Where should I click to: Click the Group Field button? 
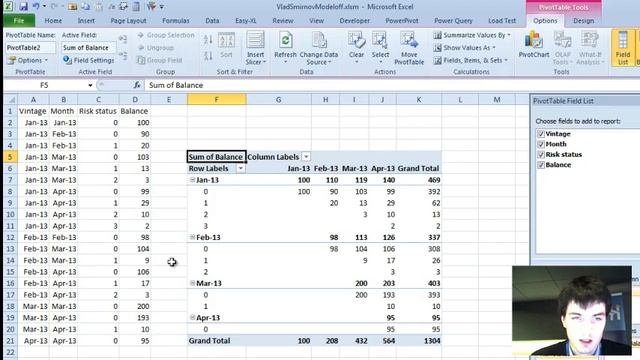(160, 60)
